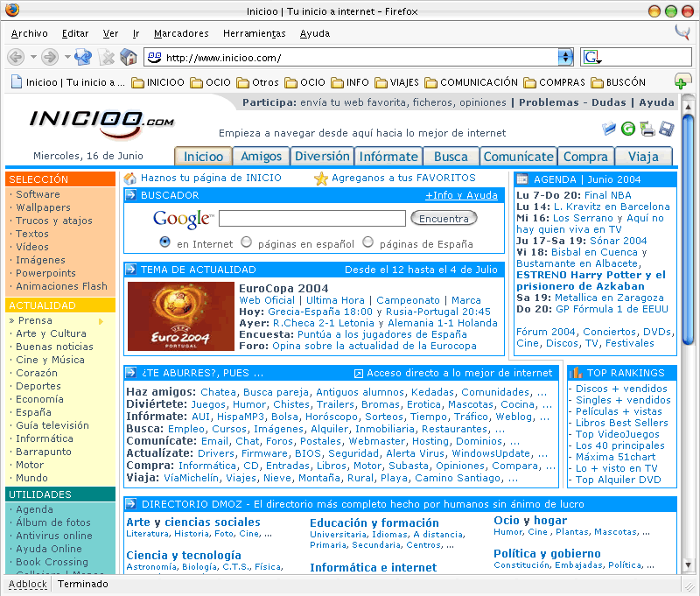700x596 pixels.
Task: Reload the current page
Action: click(x=83, y=57)
